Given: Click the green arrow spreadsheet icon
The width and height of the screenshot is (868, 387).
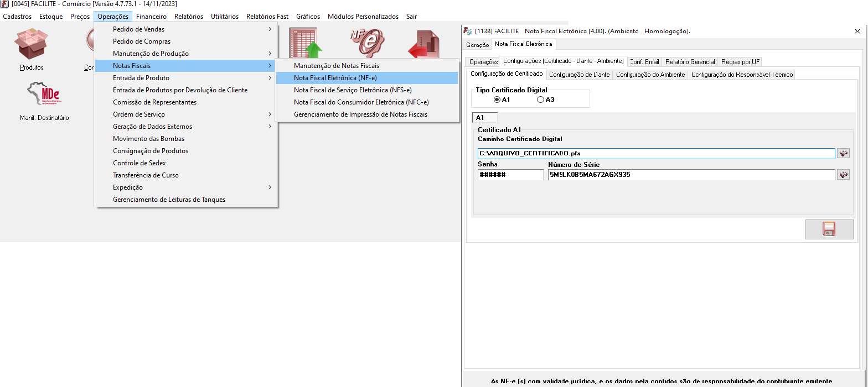Looking at the screenshot, I should tap(306, 43).
